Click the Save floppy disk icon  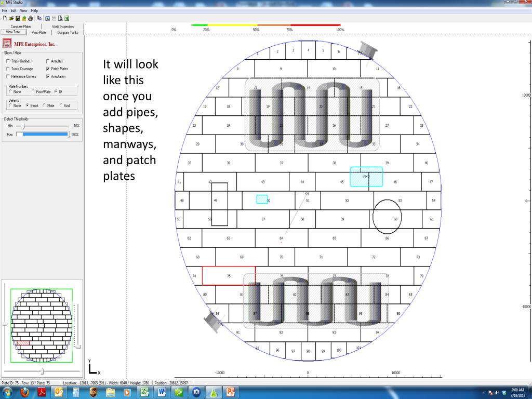pyautogui.click(x=17, y=18)
